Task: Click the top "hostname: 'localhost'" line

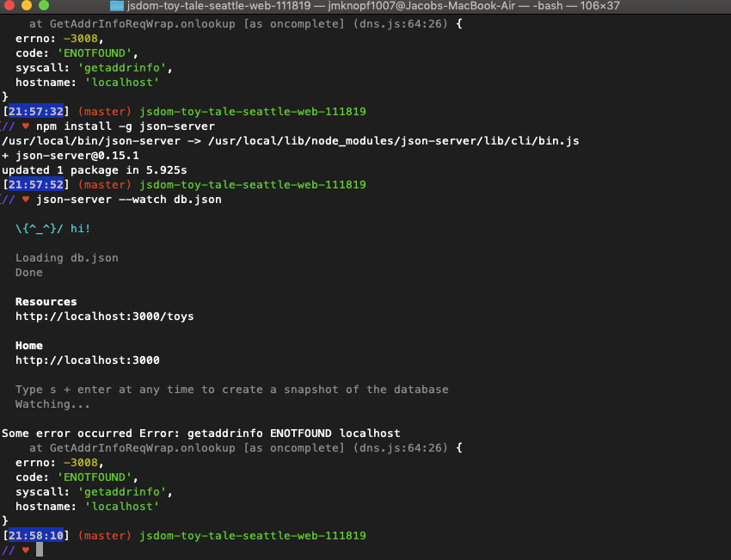Action: (x=87, y=82)
